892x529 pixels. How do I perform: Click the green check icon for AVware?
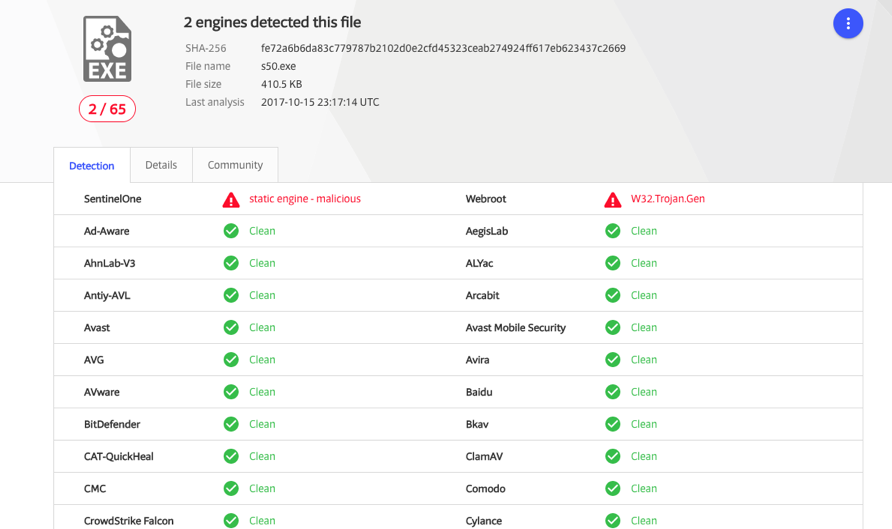231,392
